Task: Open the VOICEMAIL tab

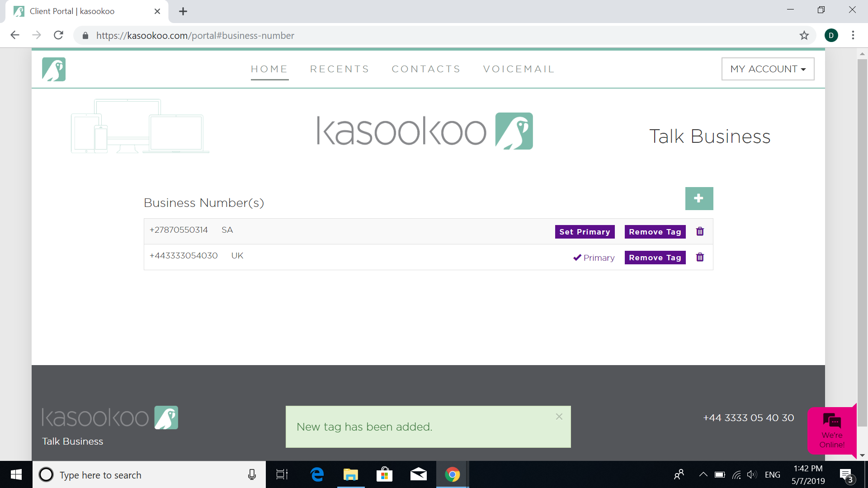Action: tap(519, 69)
